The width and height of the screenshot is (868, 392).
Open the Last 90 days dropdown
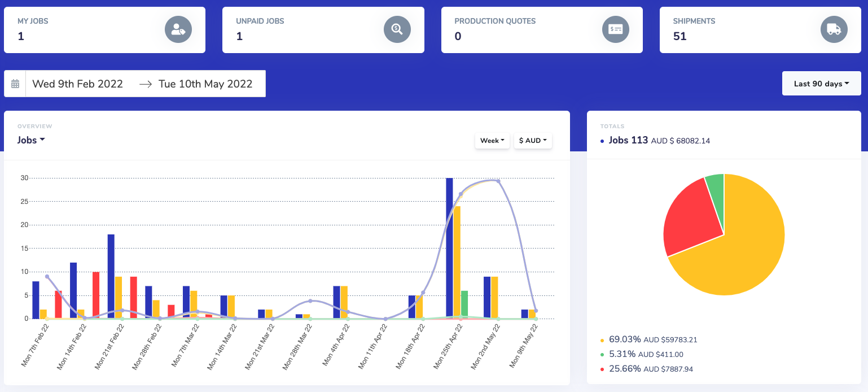[821, 83]
